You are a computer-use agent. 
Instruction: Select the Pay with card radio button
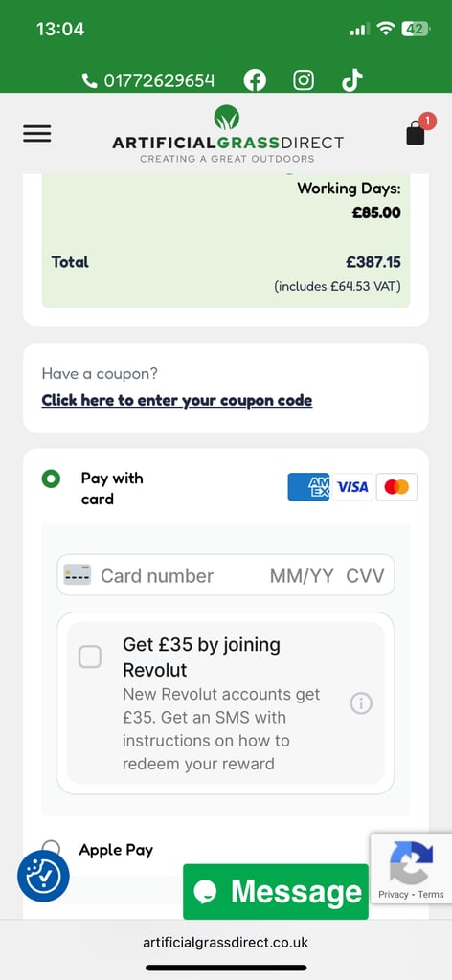(x=51, y=479)
